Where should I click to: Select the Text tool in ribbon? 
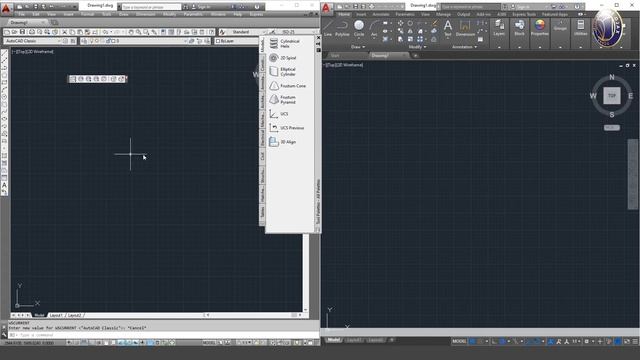pyautogui.click(x=448, y=28)
